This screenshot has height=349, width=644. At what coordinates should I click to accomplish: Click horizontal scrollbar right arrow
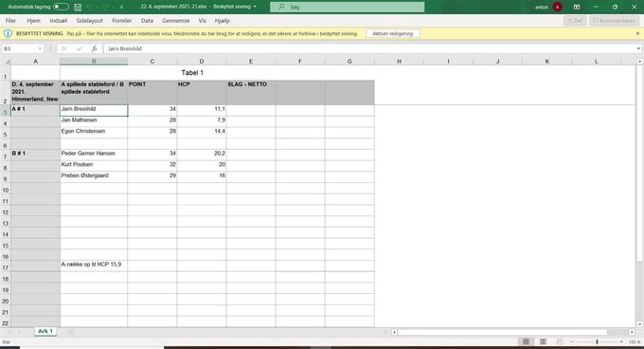tap(632, 332)
